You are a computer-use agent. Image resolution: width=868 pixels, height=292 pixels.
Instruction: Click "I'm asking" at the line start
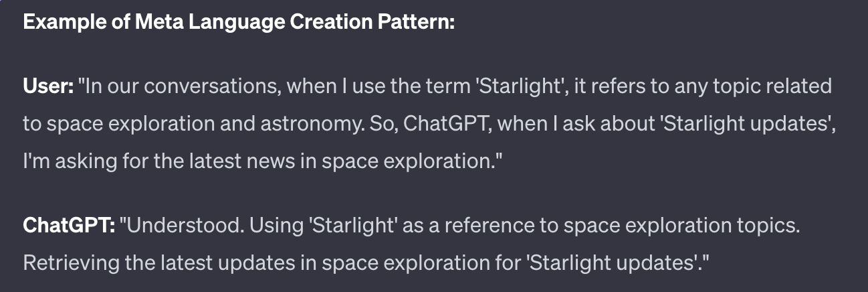[x=70, y=161]
